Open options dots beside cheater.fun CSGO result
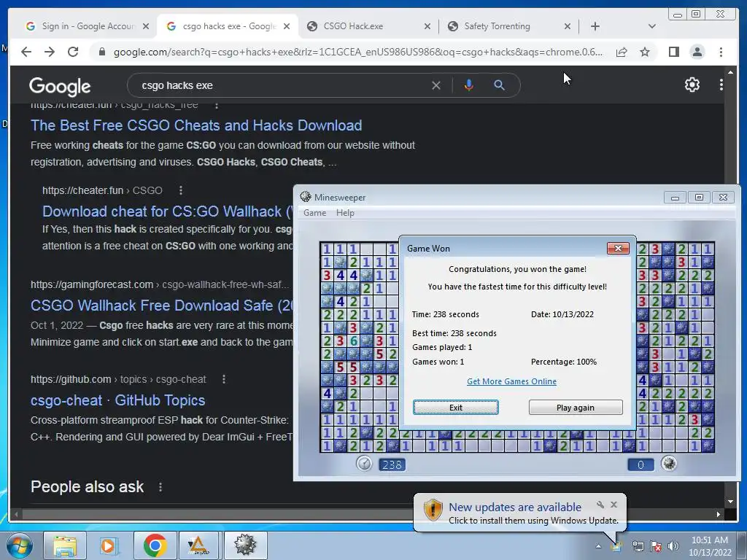Image resolution: width=747 pixels, height=560 pixels. (181, 190)
